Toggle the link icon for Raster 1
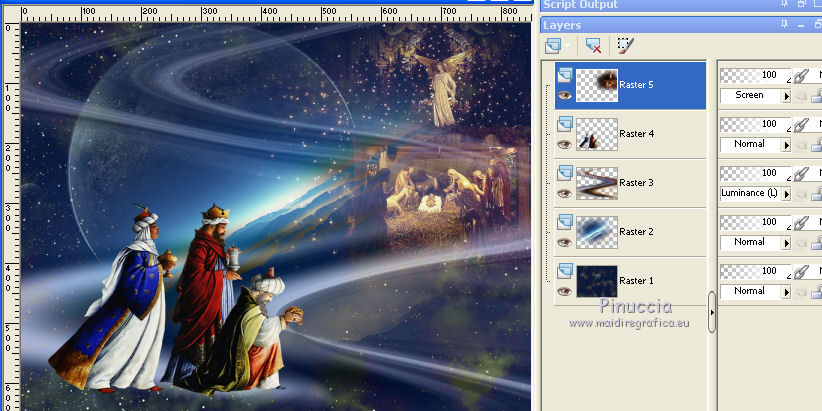Viewport: 822px width, 411px height. coord(802,273)
